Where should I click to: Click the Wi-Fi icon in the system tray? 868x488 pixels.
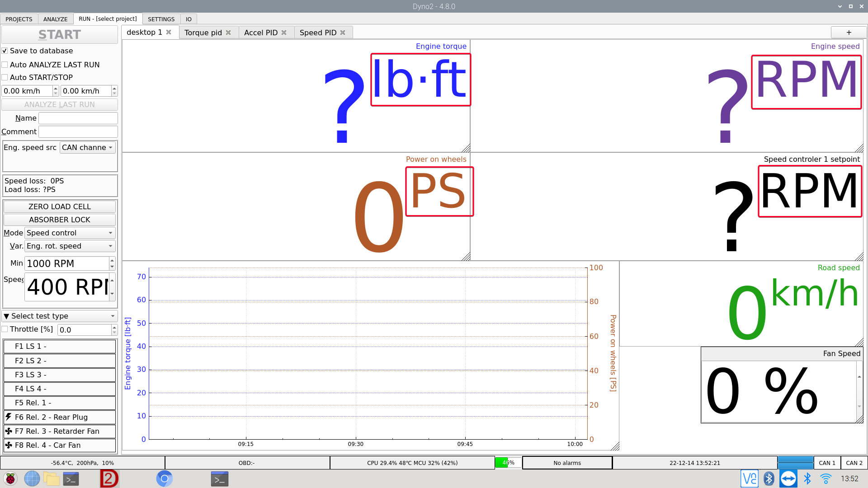[826, 479]
